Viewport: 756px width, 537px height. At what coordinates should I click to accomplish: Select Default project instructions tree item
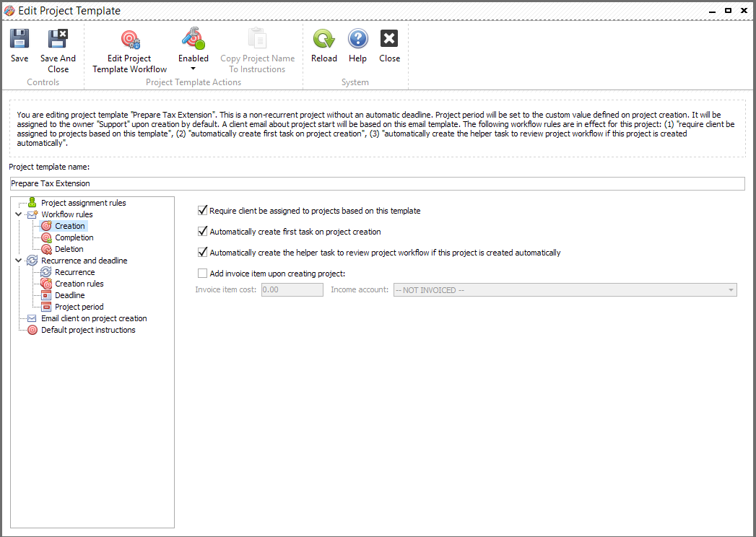click(88, 330)
